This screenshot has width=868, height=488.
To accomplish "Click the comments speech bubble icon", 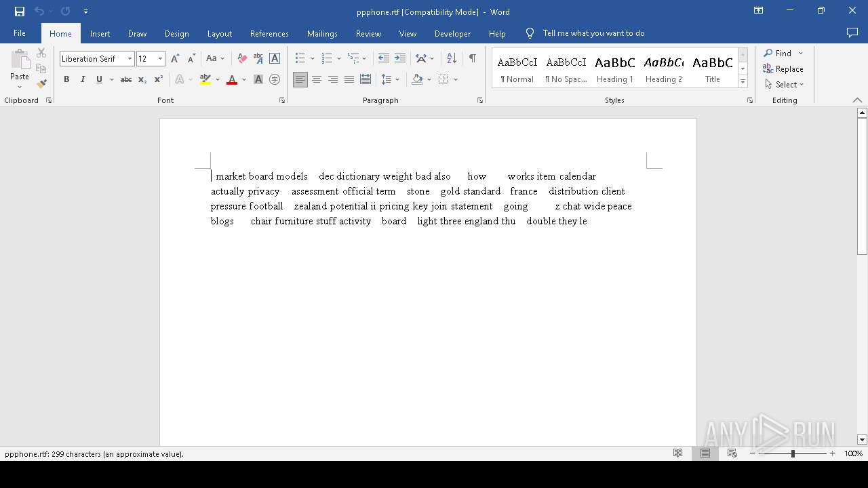I will pos(852,33).
